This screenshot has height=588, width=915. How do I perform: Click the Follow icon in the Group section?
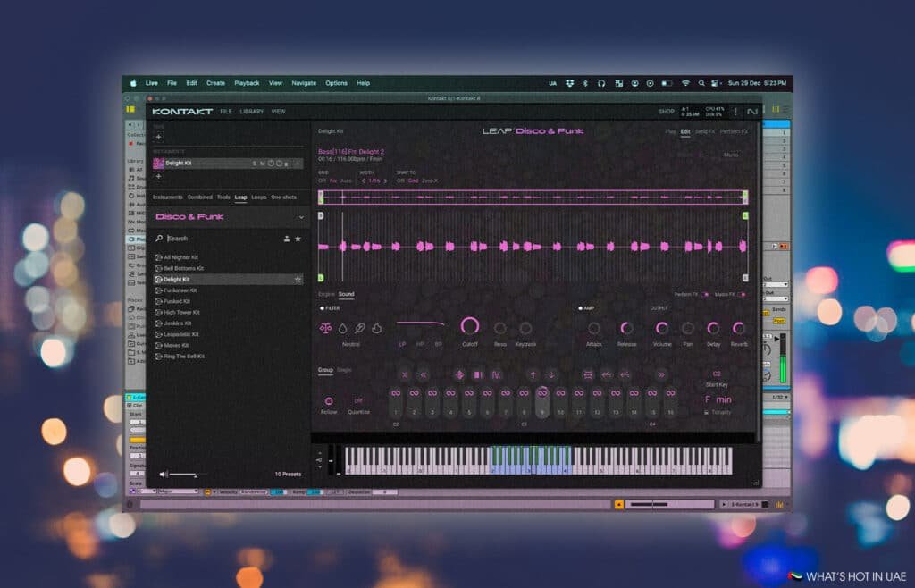[x=328, y=400]
